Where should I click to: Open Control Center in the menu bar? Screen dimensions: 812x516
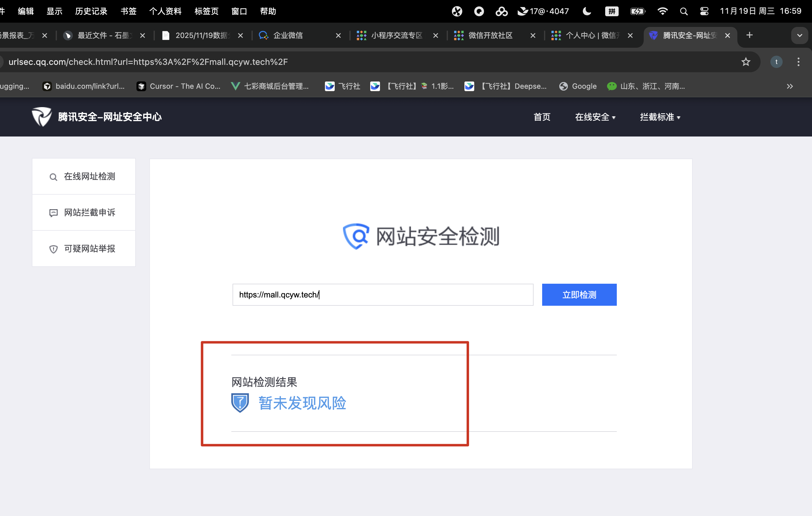704,11
